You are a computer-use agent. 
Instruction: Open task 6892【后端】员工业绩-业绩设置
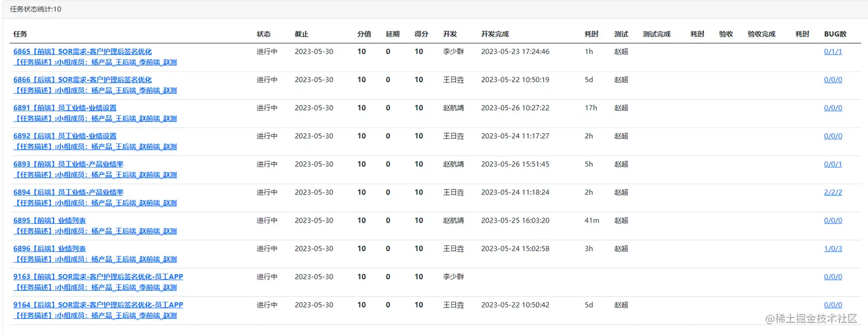click(65, 136)
